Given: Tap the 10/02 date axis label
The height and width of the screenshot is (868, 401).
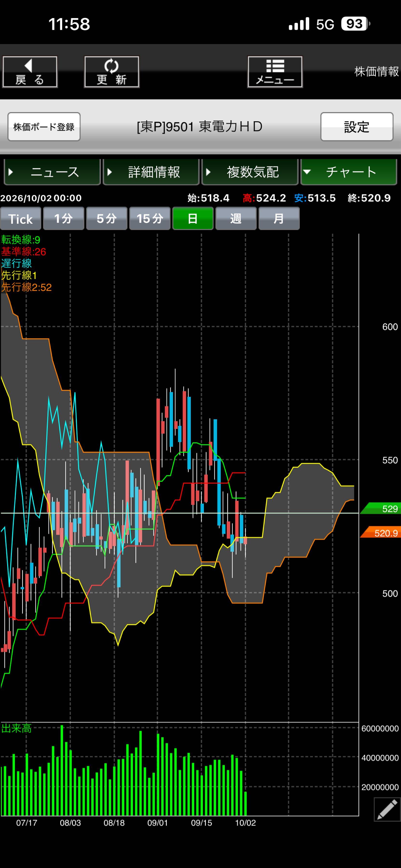Looking at the screenshot, I should (x=246, y=823).
